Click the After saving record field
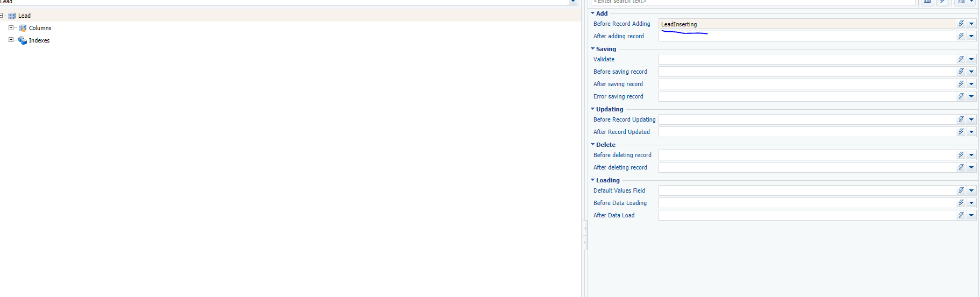 click(x=807, y=84)
